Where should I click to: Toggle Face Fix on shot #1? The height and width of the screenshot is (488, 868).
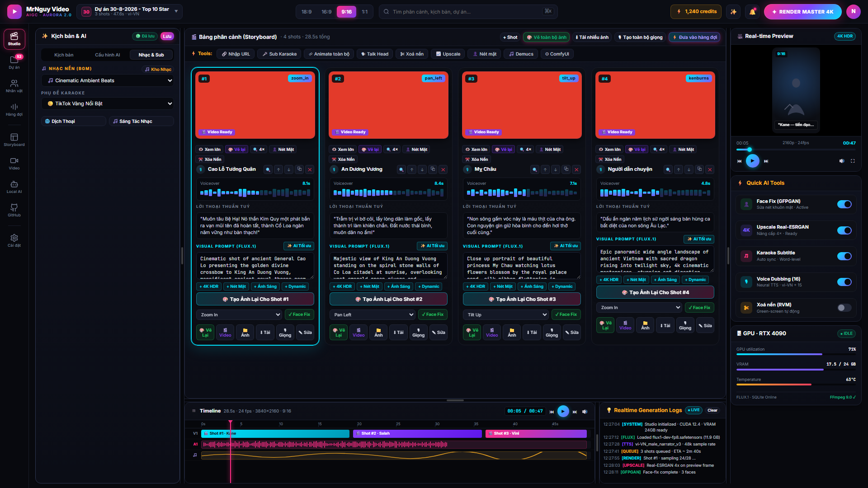[299, 314]
